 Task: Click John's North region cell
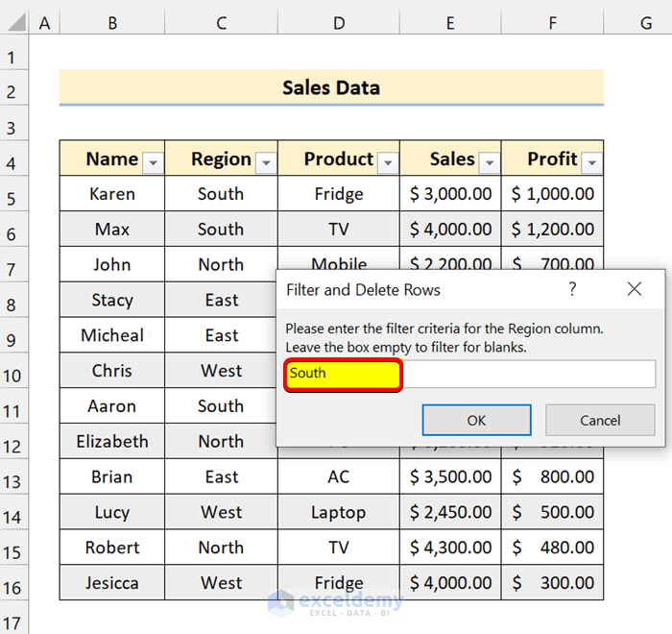(x=221, y=264)
